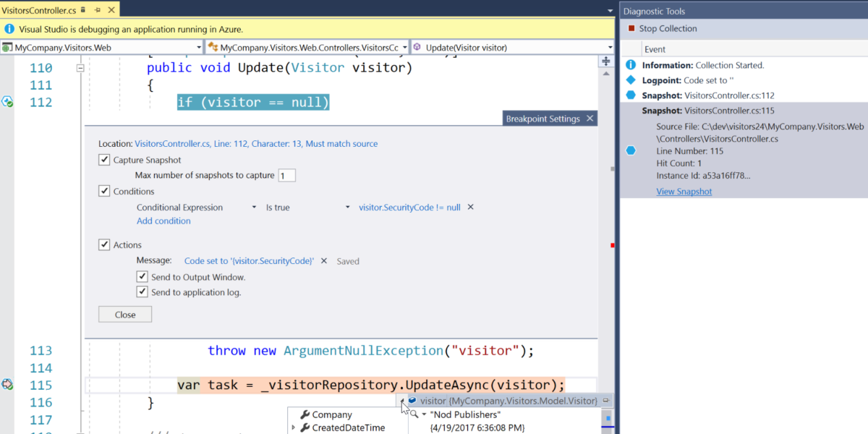Uncheck the Capture Snapshot checkbox

pyautogui.click(x=103, y=160)
